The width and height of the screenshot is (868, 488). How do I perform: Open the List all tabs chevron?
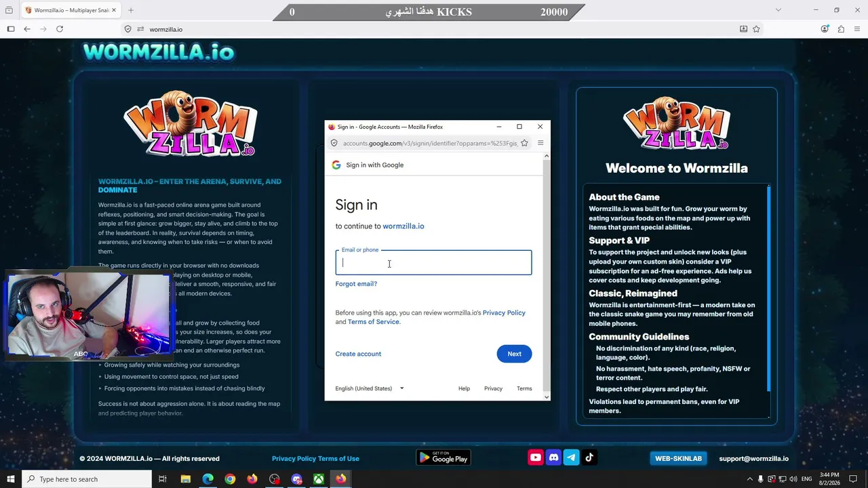coord(778,10)
